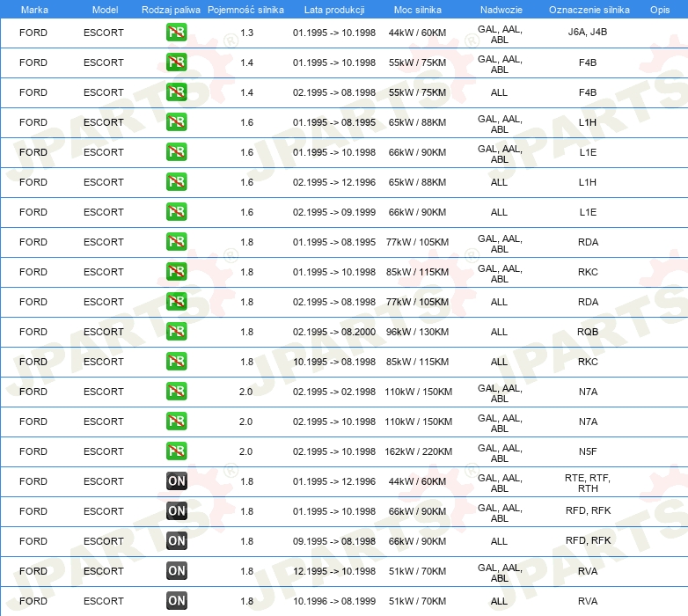
Task: Click the ON diesel icon in the RVA 12.1995 row
Action: click(x=176, y=571)
